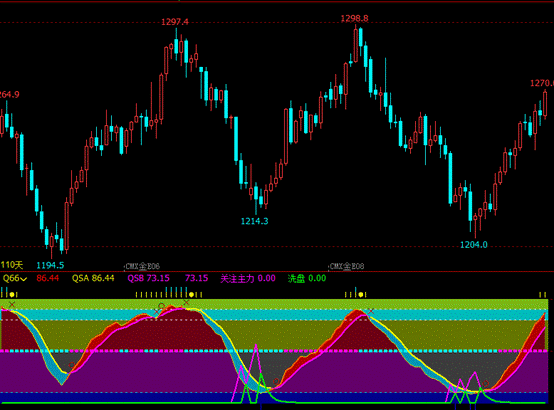554x410 pixels.
Task: Click the yellow dot signal below 1298.8 peak
Action: [x=361, y=294]
